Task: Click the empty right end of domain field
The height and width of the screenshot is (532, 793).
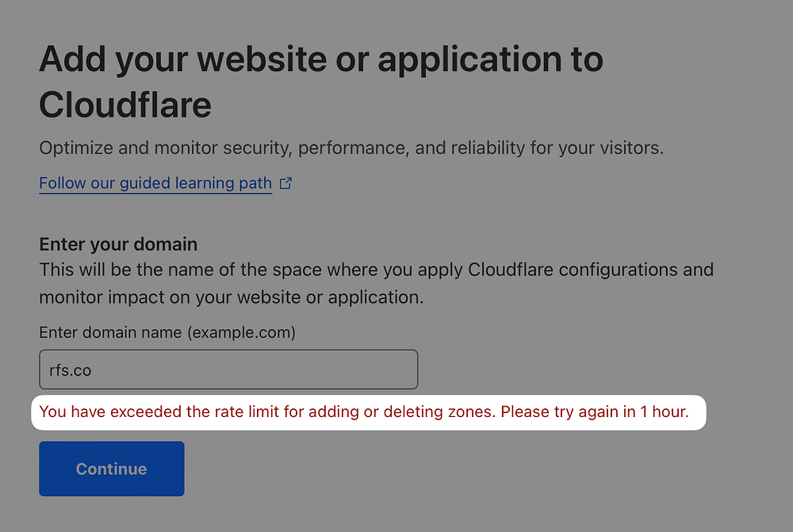Action: pos(381,369)
